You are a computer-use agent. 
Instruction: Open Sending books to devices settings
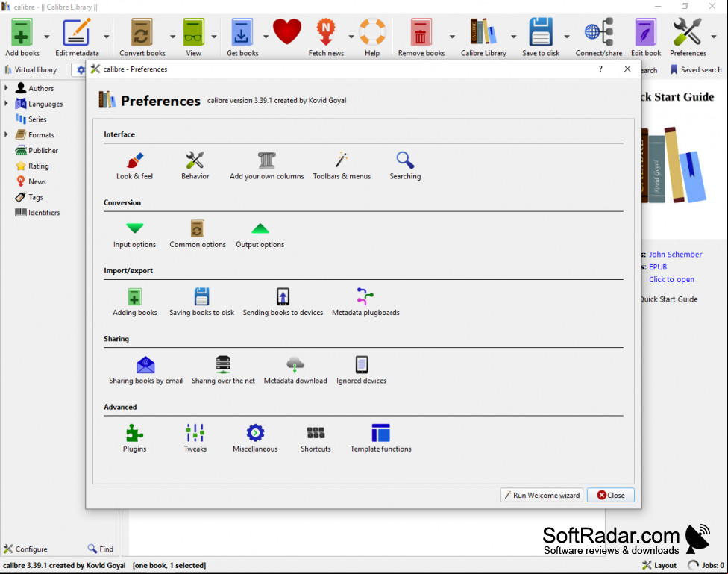[x=283, y=302]
